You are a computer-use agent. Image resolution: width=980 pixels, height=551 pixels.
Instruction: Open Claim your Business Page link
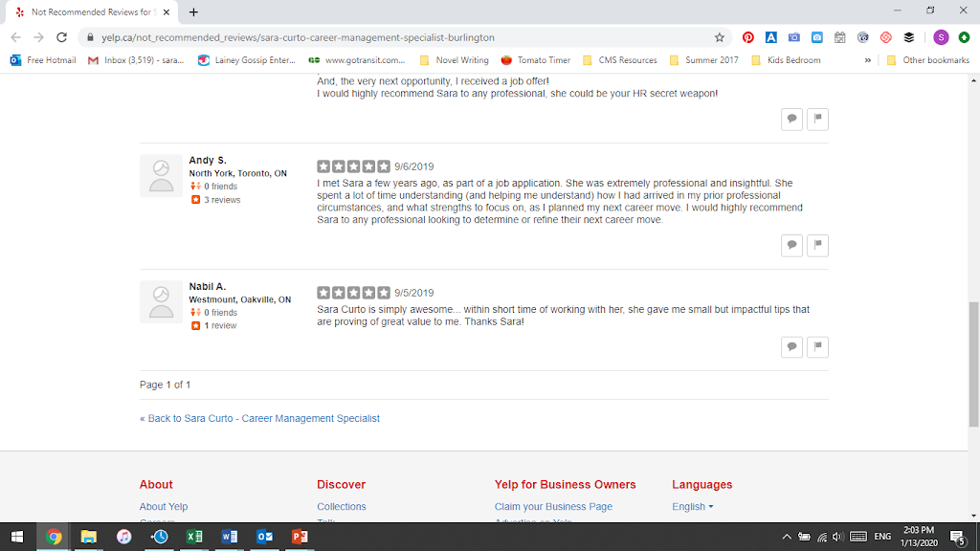[553, 507]
